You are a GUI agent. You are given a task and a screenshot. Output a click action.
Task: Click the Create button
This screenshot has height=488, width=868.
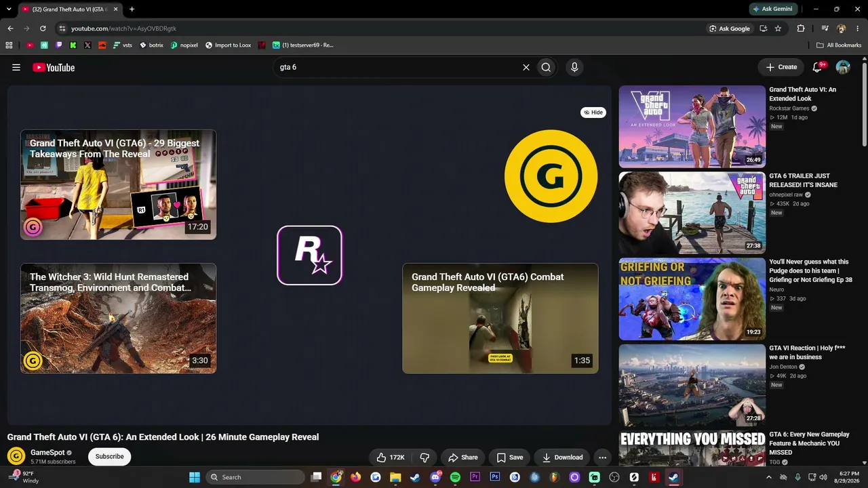(x=781, y=67)
